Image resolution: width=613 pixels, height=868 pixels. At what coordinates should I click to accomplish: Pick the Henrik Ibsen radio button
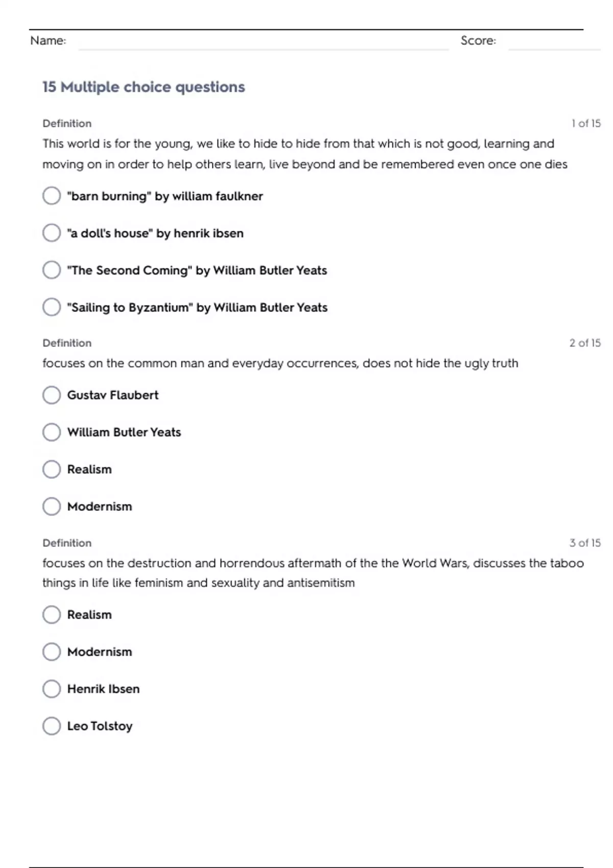[52, 689]
